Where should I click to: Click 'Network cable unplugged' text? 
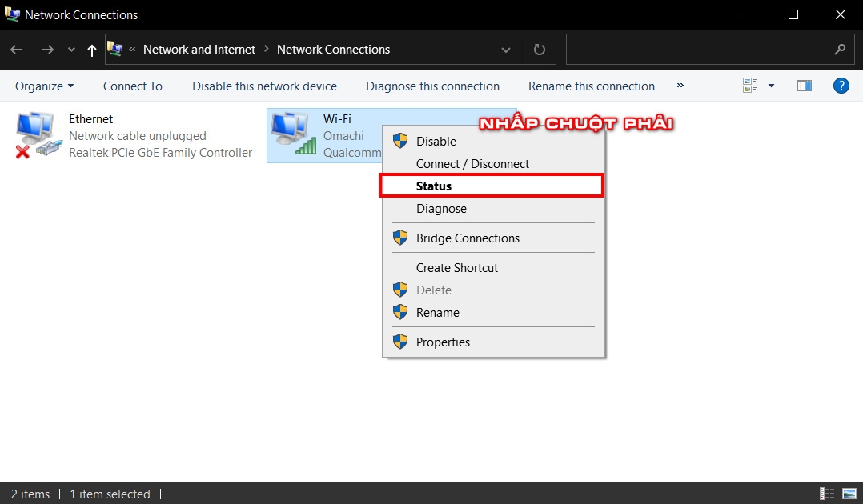[x=138, y=136]
